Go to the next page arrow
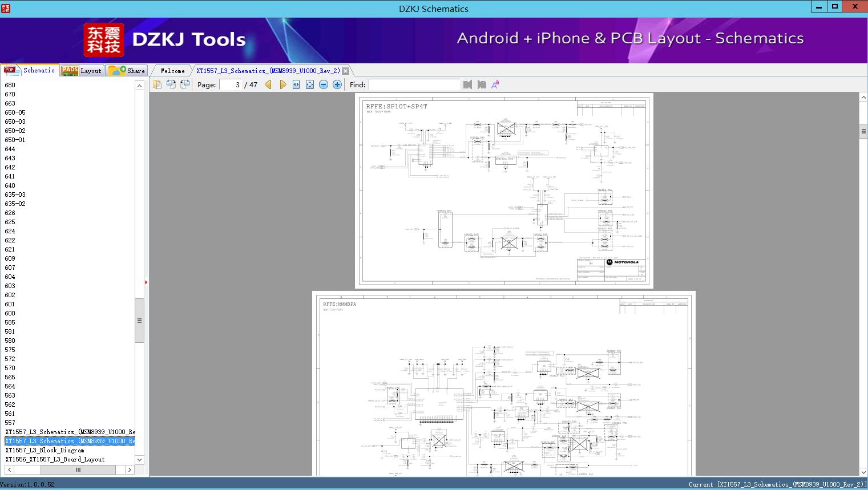 click(282, 84)
